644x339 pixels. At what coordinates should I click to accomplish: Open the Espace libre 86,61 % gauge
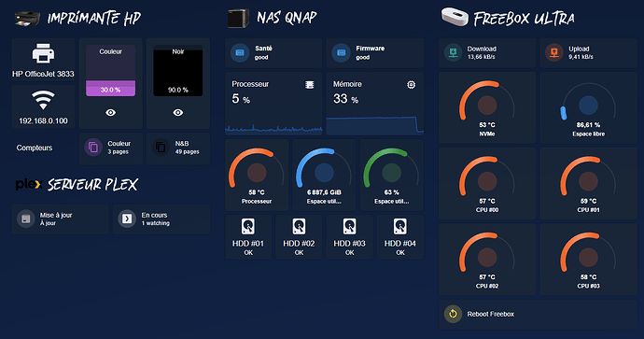[x=589, y=107]
